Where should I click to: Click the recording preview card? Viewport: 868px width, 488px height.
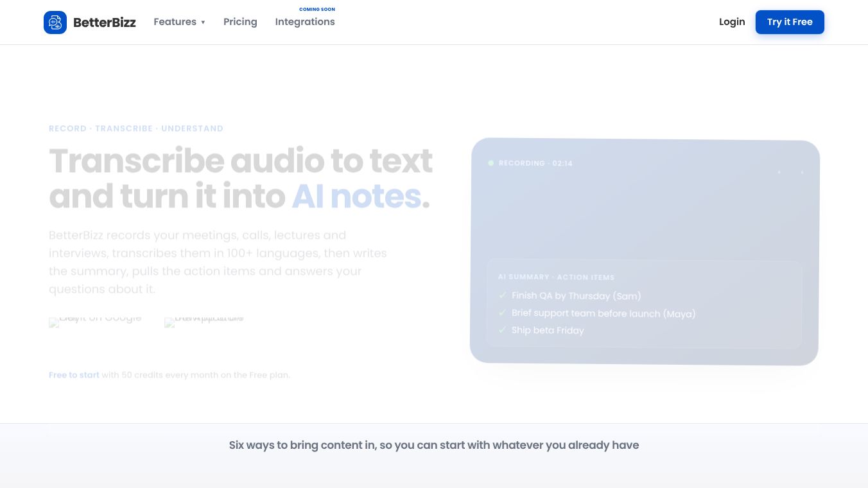[645, 252]
